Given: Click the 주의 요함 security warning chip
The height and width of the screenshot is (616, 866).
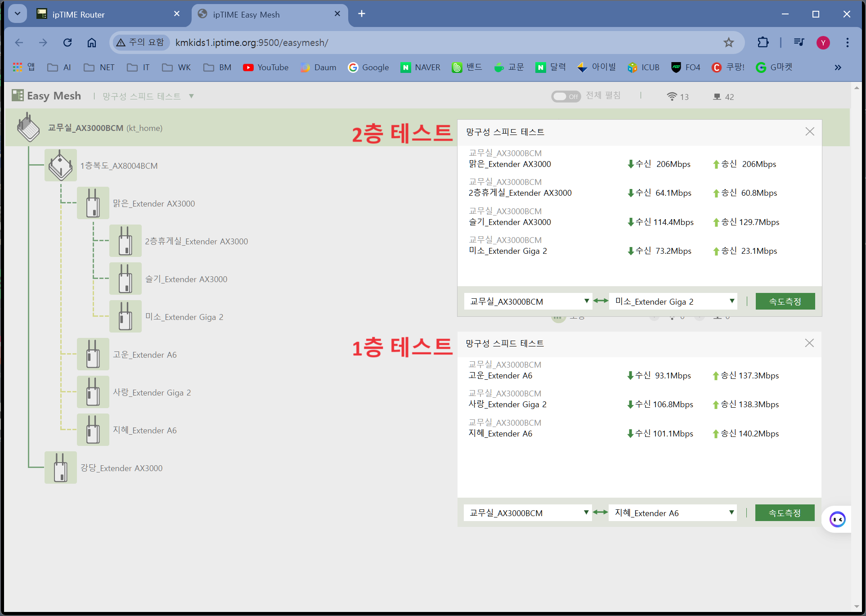Looking at the screenshot, I should click(x=140, y=42).
